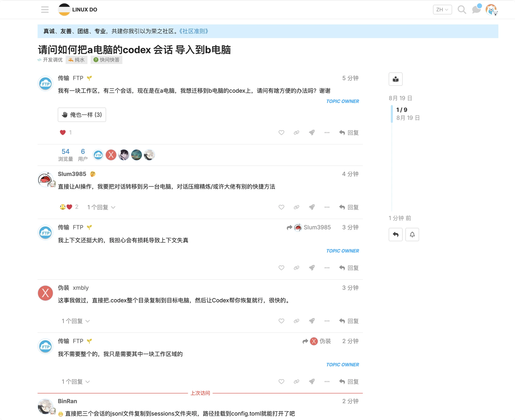Reply to the 工作区域 post

click(x=349, y=382)
